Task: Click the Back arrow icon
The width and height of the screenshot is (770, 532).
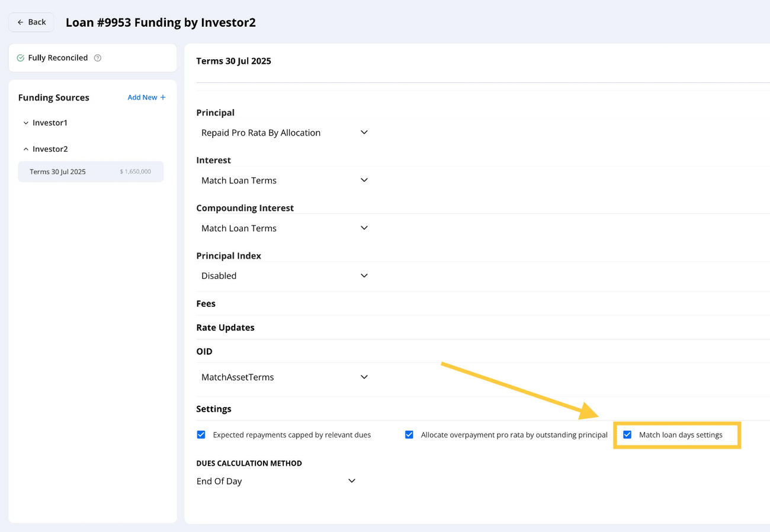Action: (21, 22)
